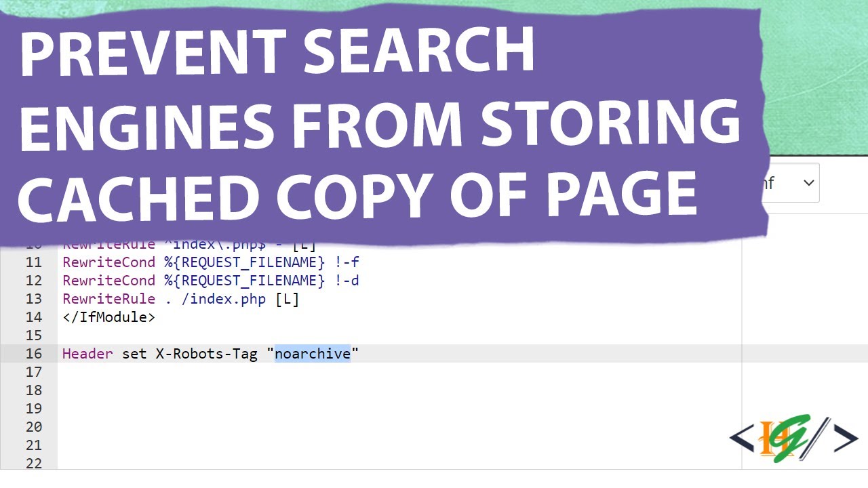This screenshot has height=488, width=868.
Task: Click "RewriteCond" keyword on line 12
Action: pos(108,281)
